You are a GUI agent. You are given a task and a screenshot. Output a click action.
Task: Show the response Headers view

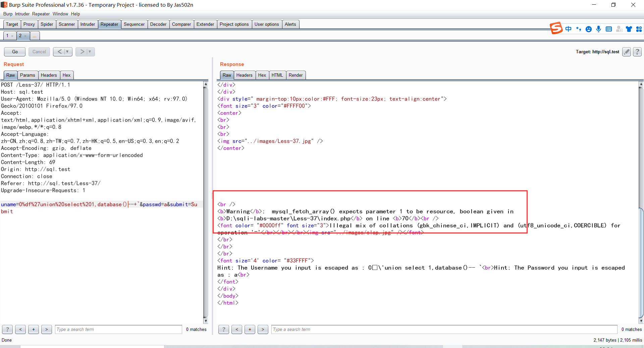coord(245,75)
